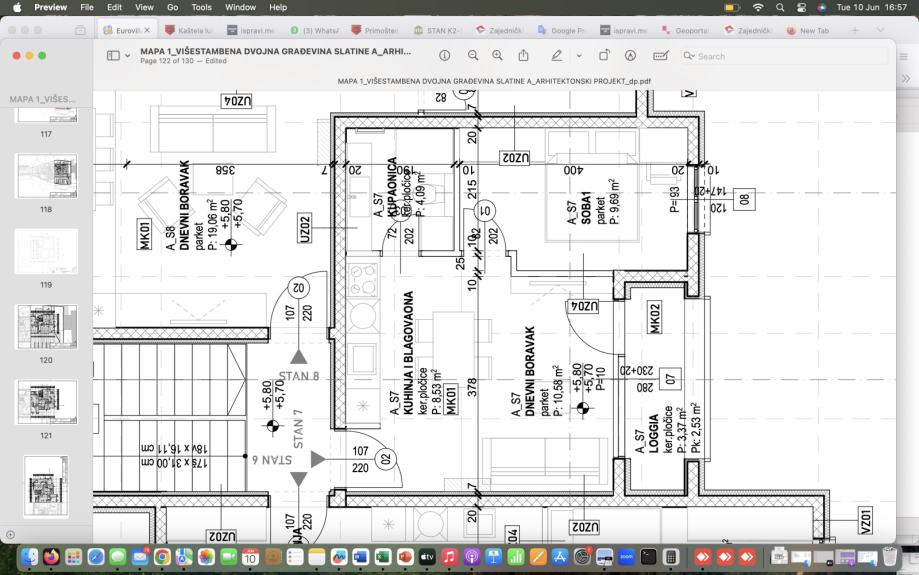Toggle the sidebar button in the toolbar

pos(113,56)
